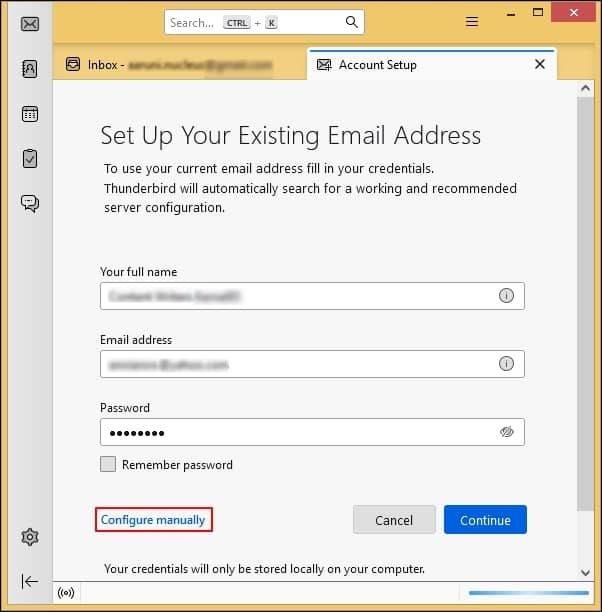This screenshot has width=602, height=612.
Task: Open the Calendar sidebar icon
Action: point(30,114)
